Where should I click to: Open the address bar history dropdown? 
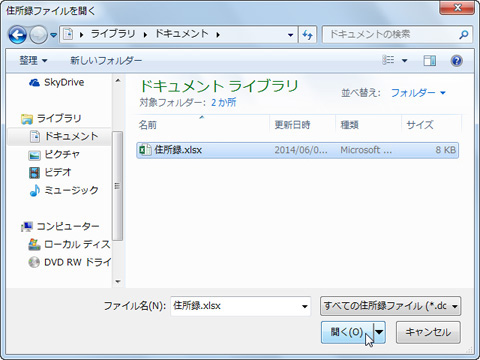[290, 35]
